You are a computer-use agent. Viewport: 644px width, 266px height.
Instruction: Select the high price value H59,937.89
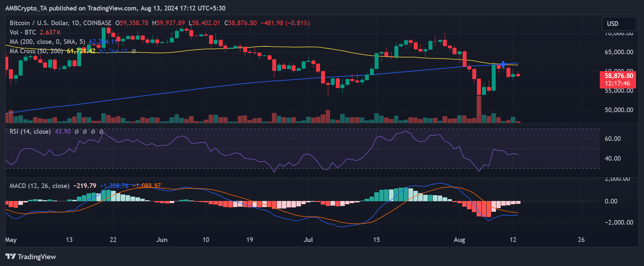168,23
